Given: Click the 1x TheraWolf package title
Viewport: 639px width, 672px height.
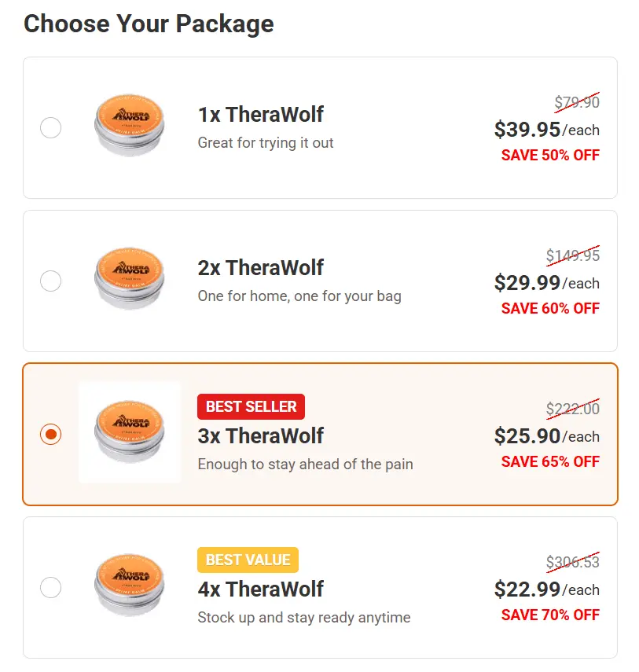Looking at the screenshot, I should (x=260, y=114).
